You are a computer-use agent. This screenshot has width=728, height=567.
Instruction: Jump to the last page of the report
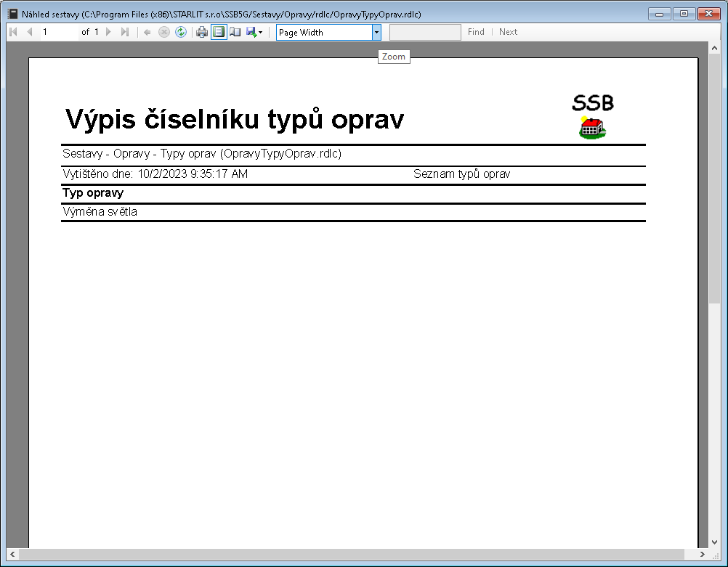tap(124, 32)
